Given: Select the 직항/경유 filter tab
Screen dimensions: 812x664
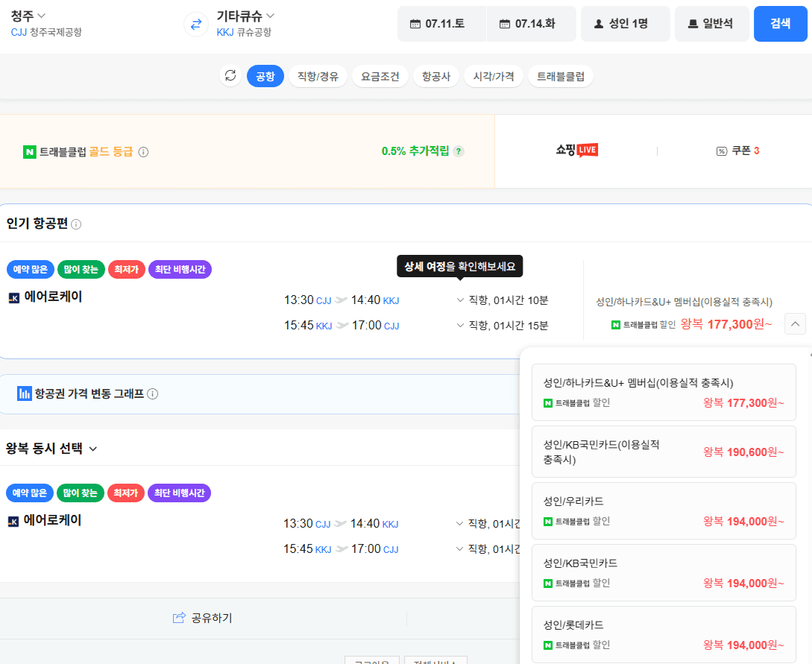Looking at the screenshot, I should coord(318,76).
